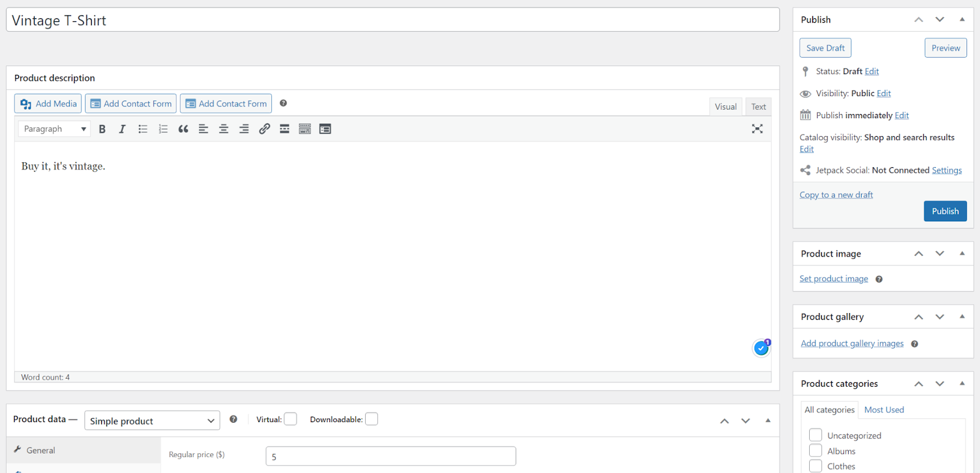Screen dimensions: 980x473
Task: Collapse the Product categories panel
Action: (962, 384)
